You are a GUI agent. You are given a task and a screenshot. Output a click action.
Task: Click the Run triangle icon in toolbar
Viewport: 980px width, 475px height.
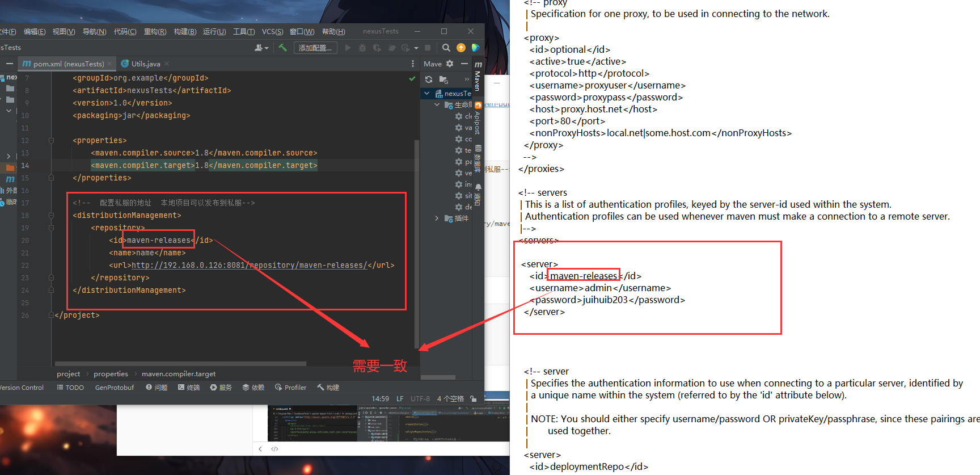point(348,48)
